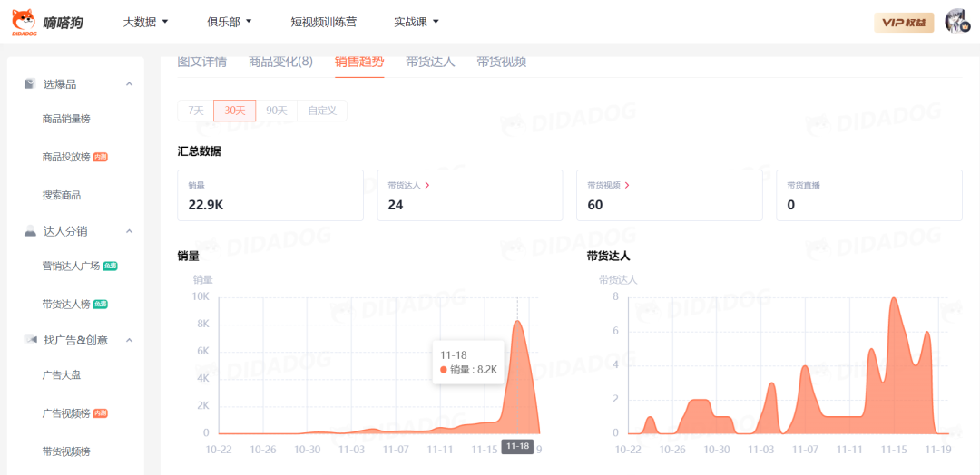Choose the 自定义 date range option

click(321, 111)
